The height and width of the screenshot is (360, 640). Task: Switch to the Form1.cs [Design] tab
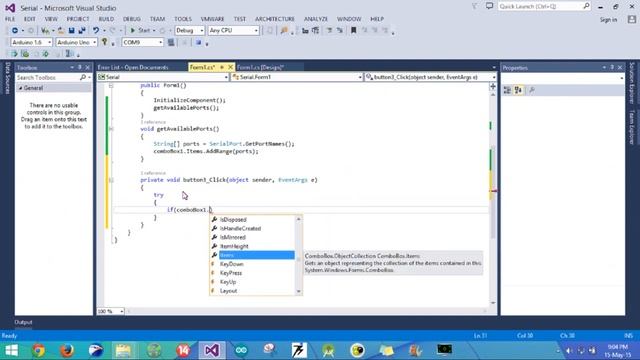[x=260, y=67]
